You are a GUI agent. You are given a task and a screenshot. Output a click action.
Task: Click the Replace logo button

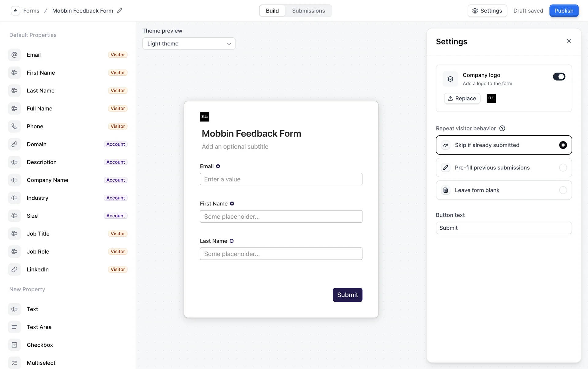click(x=462, y=98)
